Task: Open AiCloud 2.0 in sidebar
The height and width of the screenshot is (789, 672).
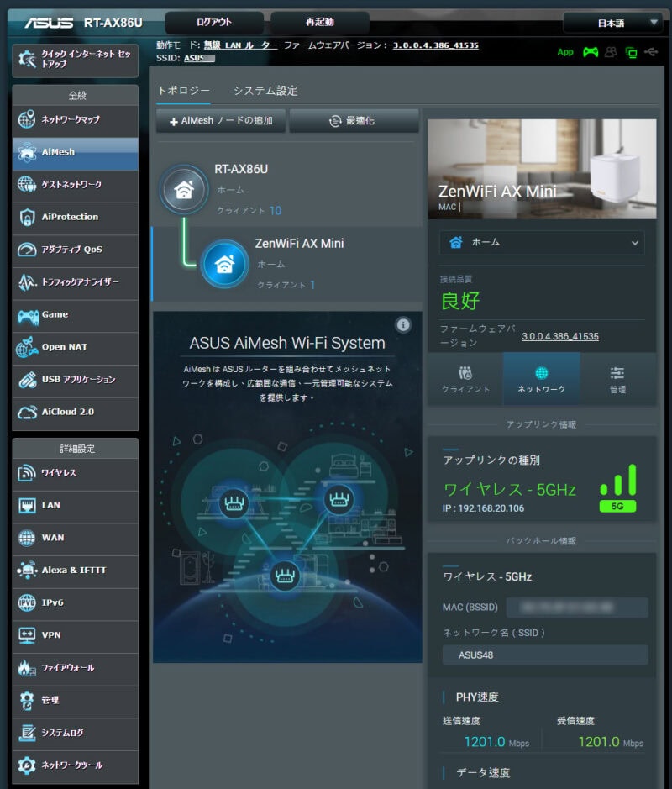Action: click(x=76, y=412)
